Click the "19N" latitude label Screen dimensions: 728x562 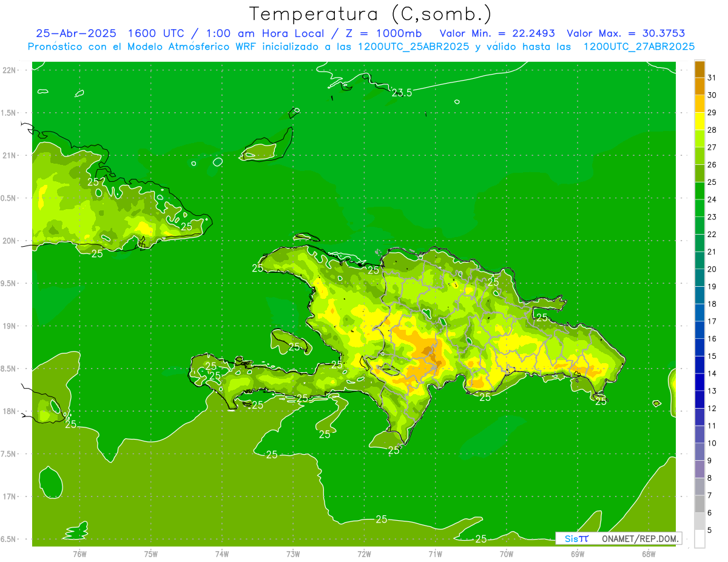click(x=9, y=326)
